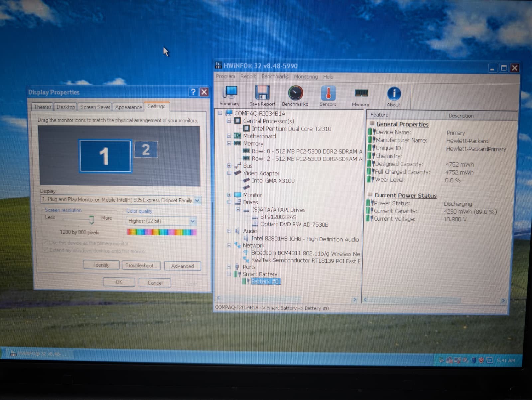Click the Description column header
This screenshot has width=532, height=400.
tap(480, 115)
